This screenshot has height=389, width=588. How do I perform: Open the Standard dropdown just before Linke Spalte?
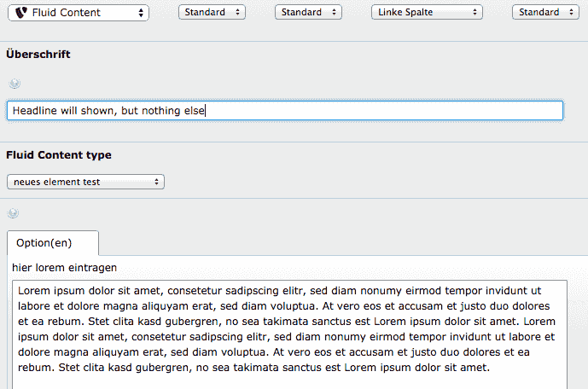coord(308,13)
